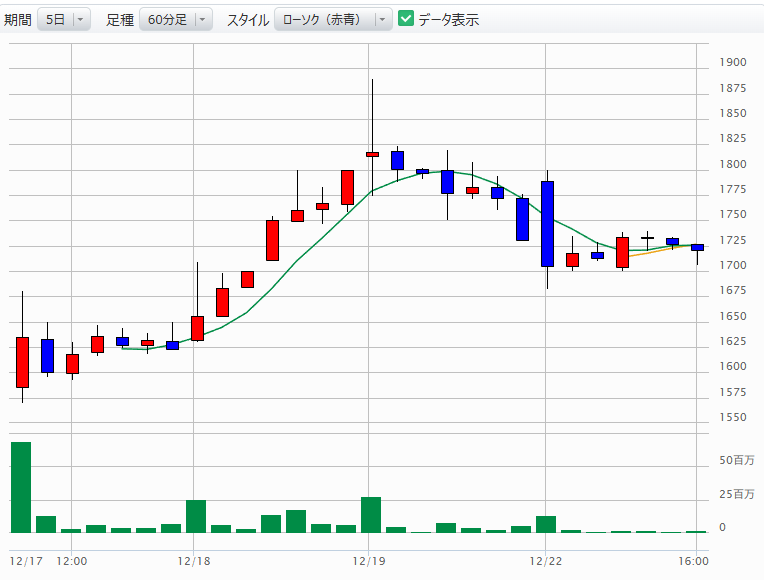Click the last blue candle at the right edge
This screenshot has height=580, width=764.
click(697, 247)
